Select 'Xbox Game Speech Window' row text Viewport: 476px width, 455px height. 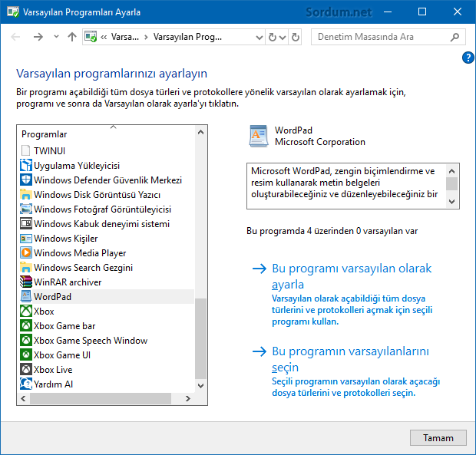click(x=91, y=340)
